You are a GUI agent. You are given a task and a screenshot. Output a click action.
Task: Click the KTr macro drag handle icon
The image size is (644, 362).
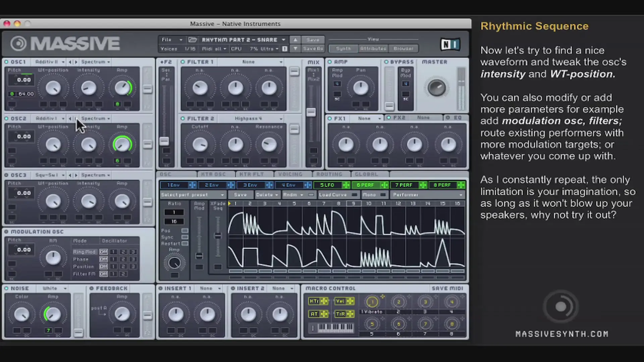pos(324,301)
